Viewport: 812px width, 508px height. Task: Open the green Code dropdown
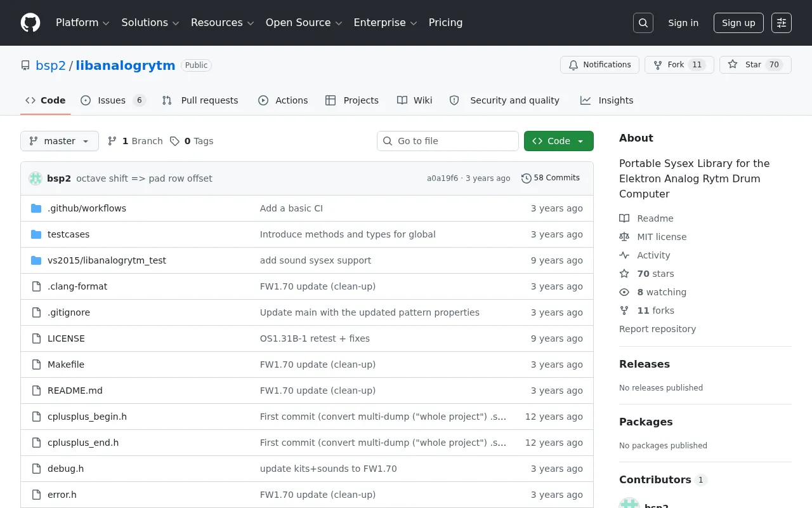pos(559,141)
